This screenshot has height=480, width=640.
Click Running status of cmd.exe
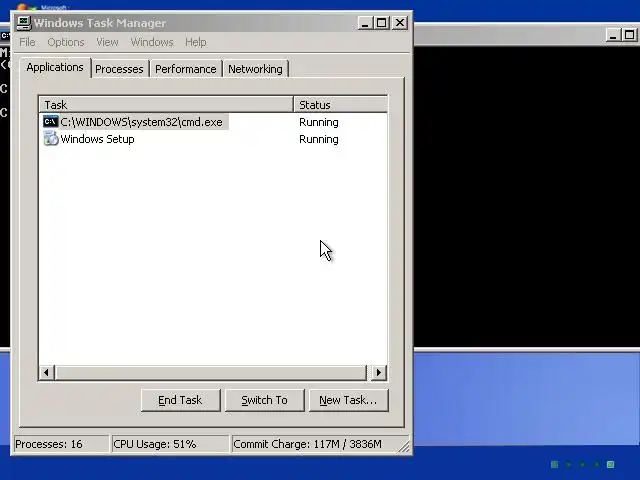pyautogui.click(x=318, y=122)
